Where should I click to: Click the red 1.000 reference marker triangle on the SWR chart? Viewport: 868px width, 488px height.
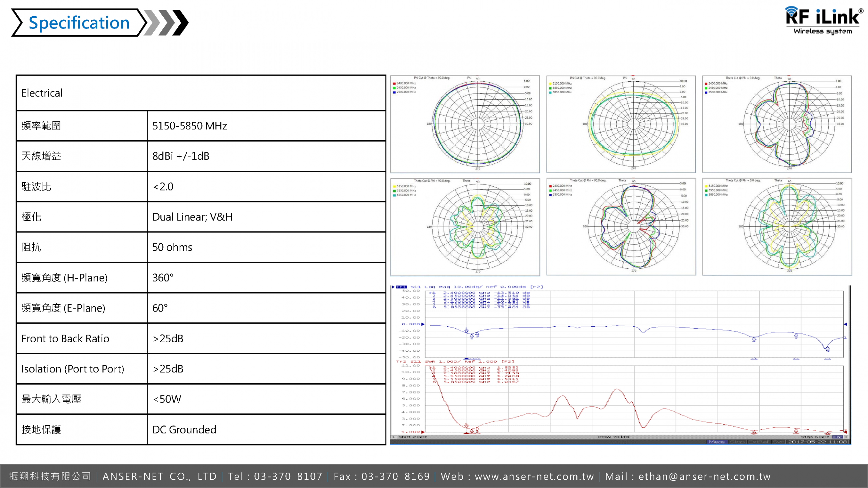[x=423, y=432]
